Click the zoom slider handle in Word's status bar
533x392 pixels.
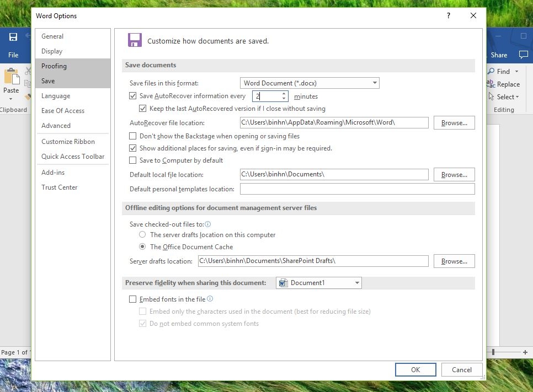[493, 352]
